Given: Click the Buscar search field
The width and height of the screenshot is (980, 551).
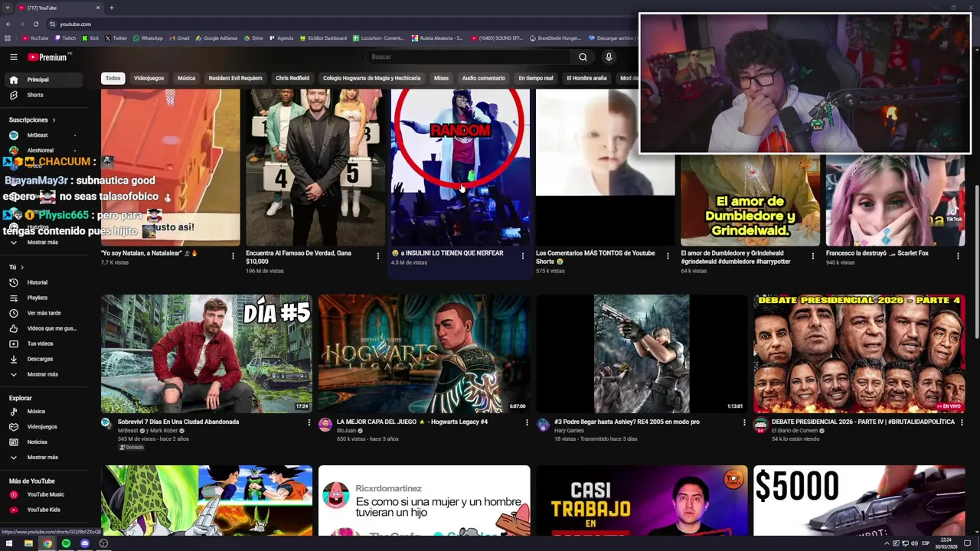Looking at the screenshot, I should [468, 57].
